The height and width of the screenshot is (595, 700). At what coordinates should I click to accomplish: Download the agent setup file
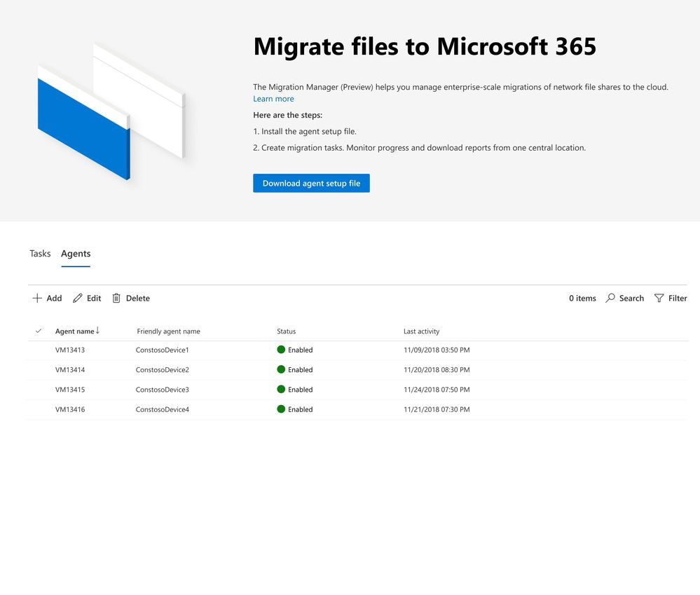click(311, 184)
